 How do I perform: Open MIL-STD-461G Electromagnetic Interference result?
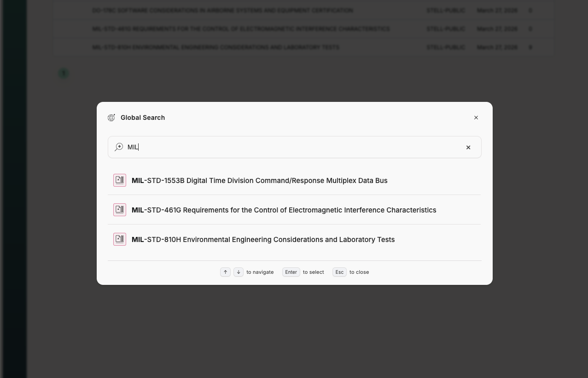tap(294, 210)
